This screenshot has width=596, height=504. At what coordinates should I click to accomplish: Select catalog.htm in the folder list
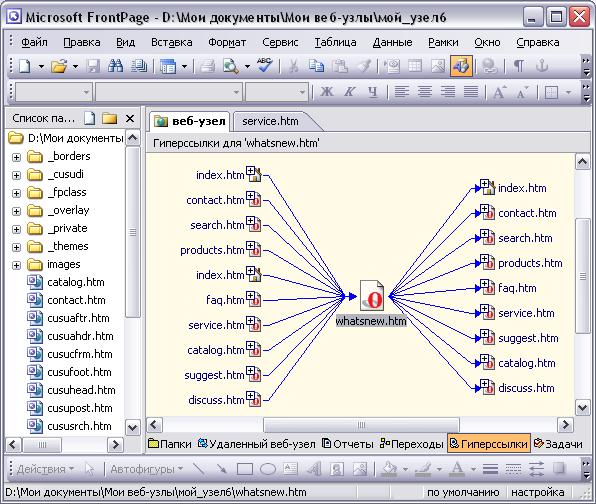click(76, 282)
